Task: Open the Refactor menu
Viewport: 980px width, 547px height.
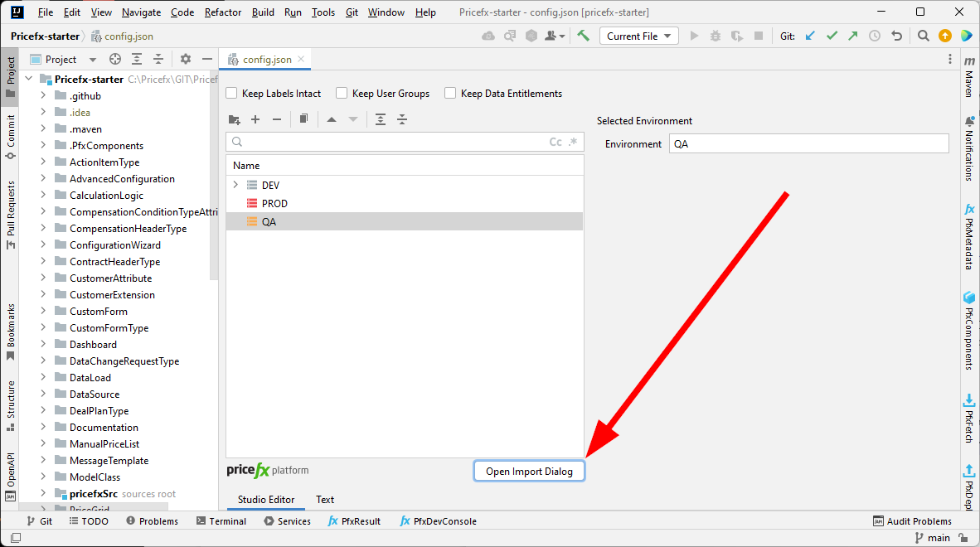Action: point(223,12)
